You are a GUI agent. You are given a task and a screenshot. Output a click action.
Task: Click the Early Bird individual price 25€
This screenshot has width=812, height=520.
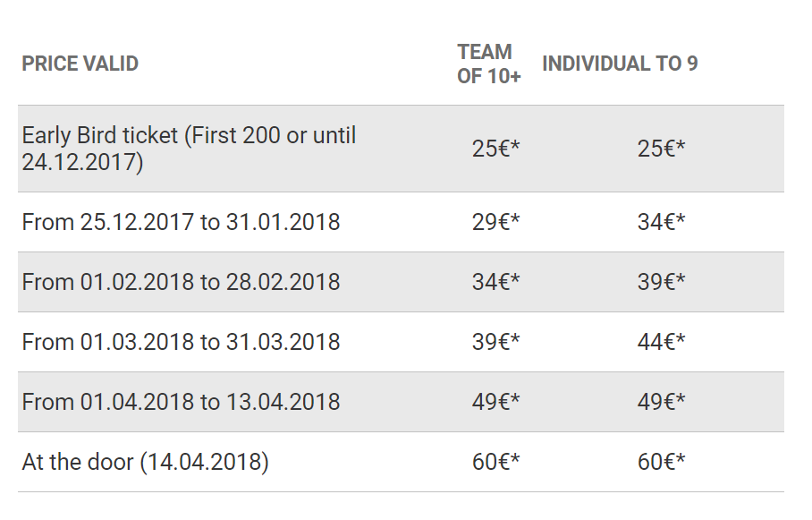pos(661,149)
